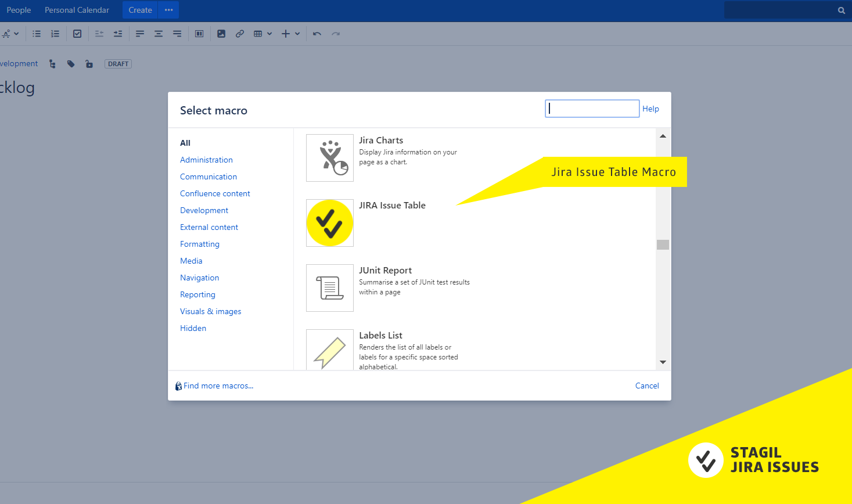Insert image using the toolbar picture icon
The height and width of the screenshot is (504, 852).
pyautogui.click(x=221, y=34)
